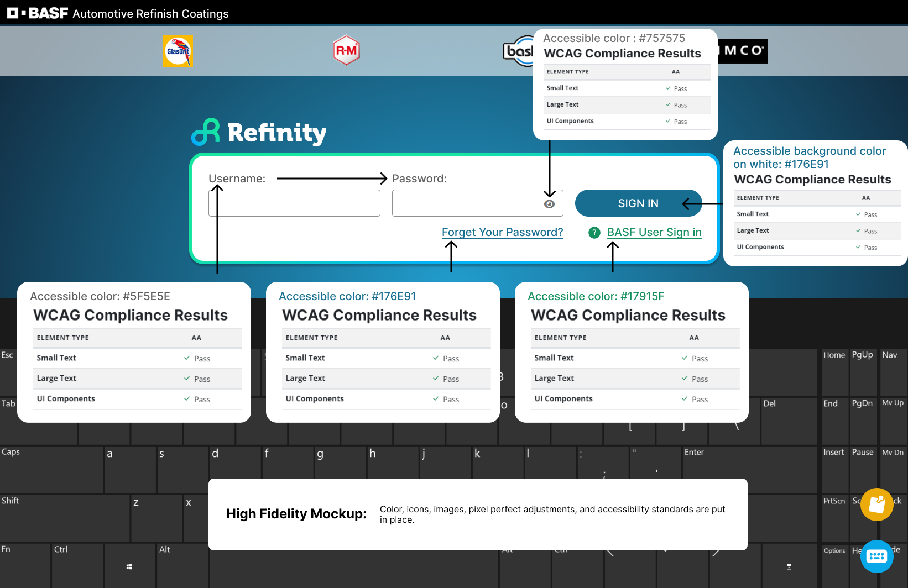
Task: Click into the Username input field
Action: [x=294, y=203]
